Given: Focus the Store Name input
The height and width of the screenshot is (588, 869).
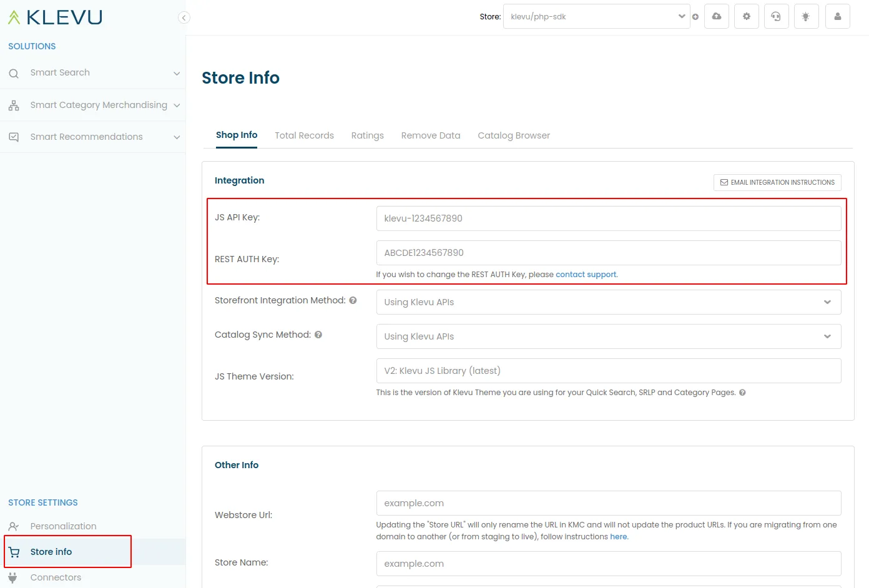Looking at the screenshot, I should (609, 564).
